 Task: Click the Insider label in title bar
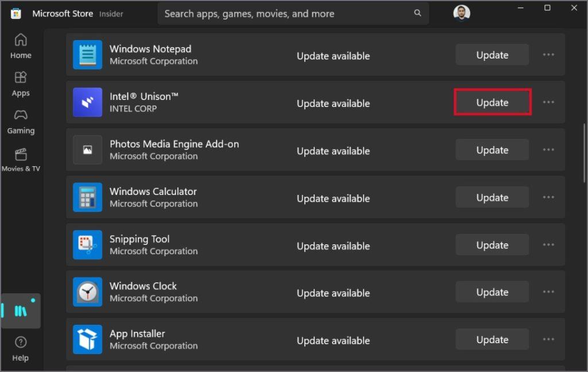click(x=111, y=14)
